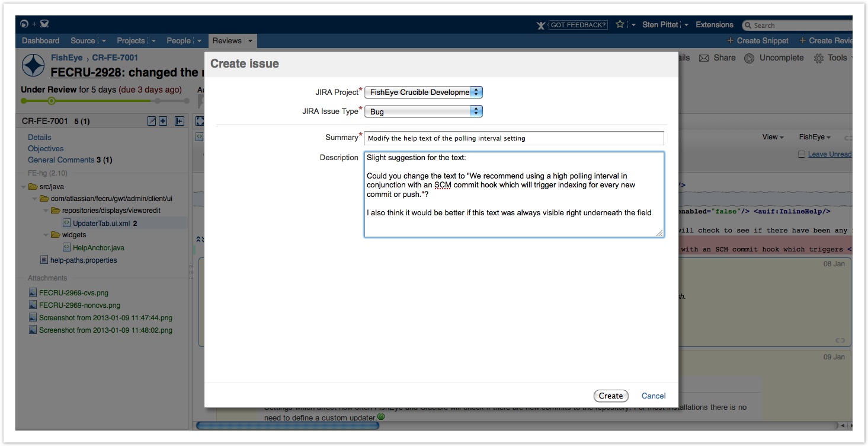Click the src/java folder icon
868x446 pixels.
[33, 187]
